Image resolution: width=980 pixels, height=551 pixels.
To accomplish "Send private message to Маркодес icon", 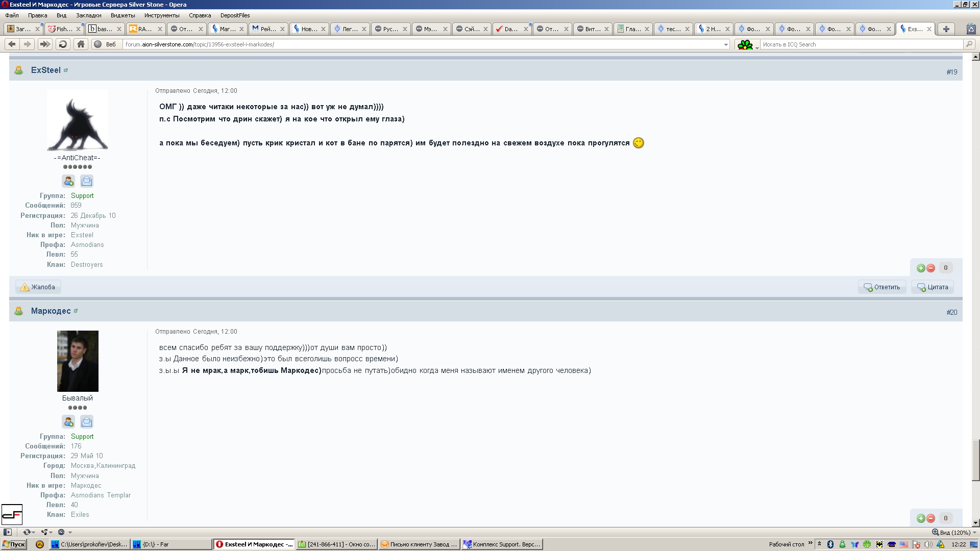I will tap(87, 422).
